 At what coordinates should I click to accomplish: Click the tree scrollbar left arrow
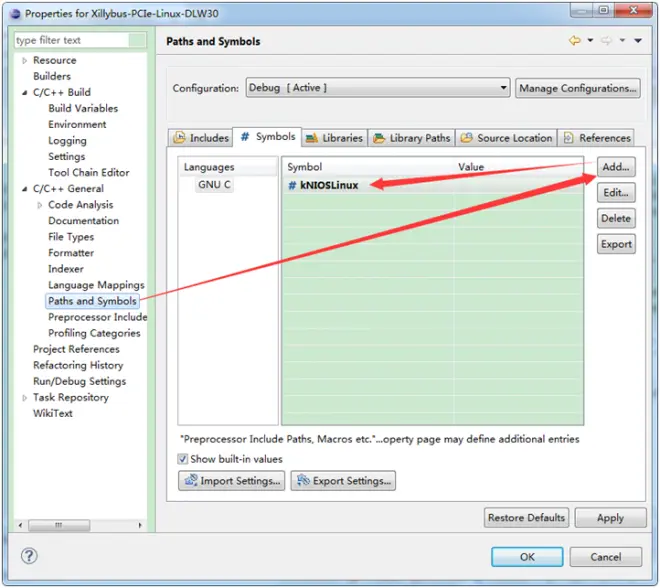click(x=20, y=525)
